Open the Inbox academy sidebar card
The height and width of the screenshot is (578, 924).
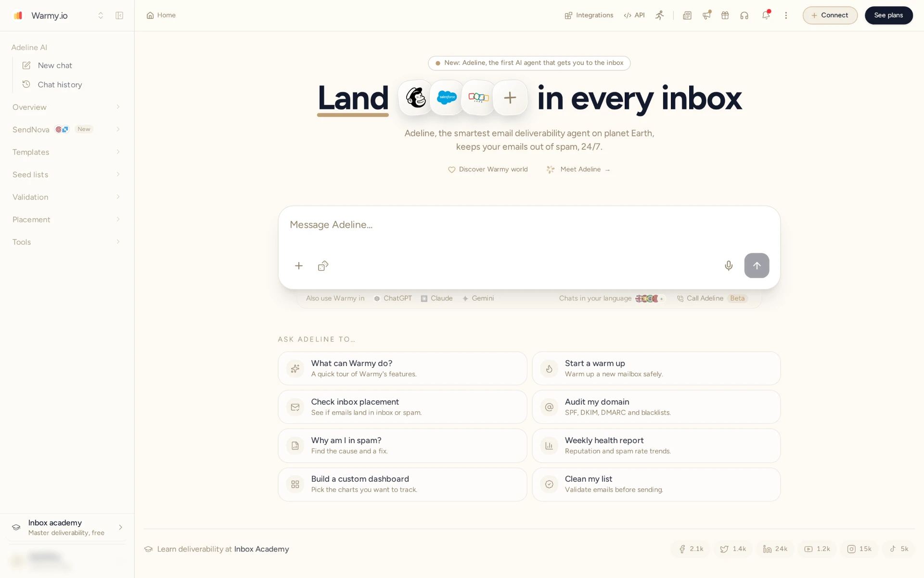(66, 527)
